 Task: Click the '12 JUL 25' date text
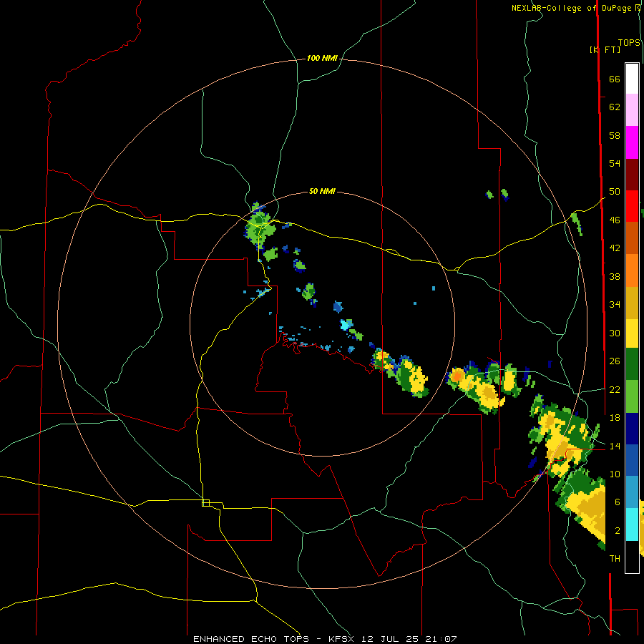[390, 639]
